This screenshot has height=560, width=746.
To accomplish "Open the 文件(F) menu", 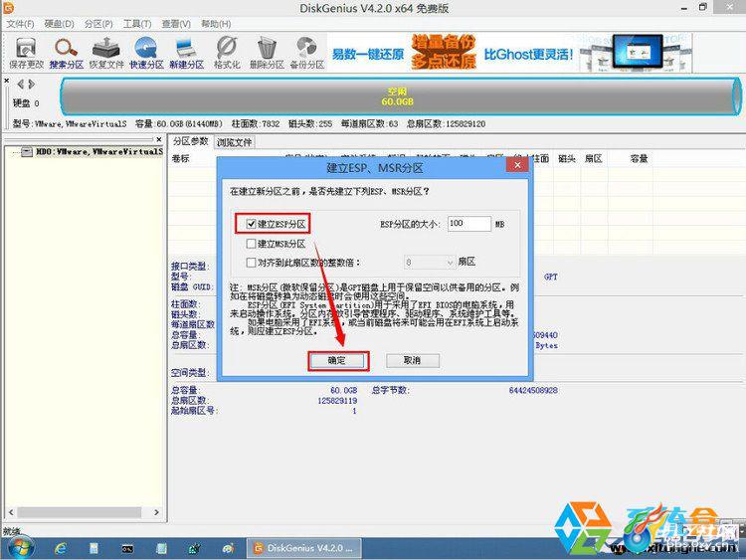I will [x=21, y=24].
